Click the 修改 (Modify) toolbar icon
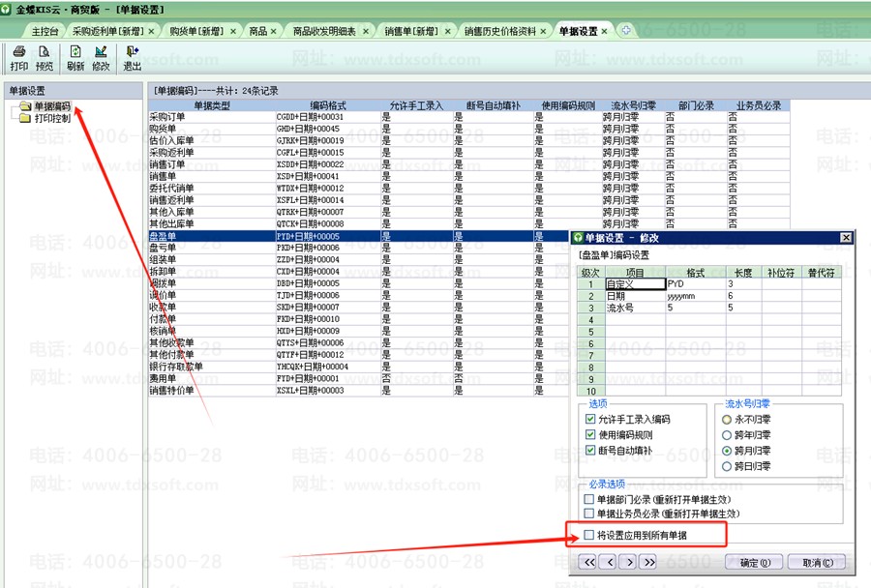Screen dimensions: 871x588 point(101,57)
